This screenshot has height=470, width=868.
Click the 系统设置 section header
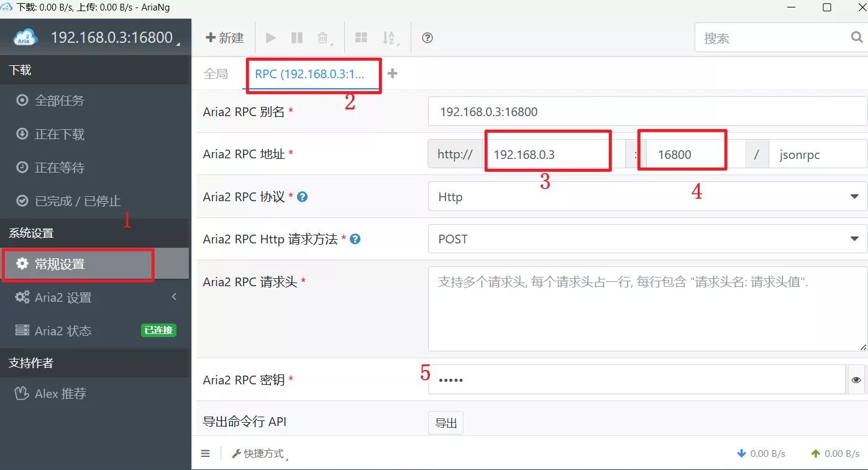pyautogui.click(x=31, y=233)
